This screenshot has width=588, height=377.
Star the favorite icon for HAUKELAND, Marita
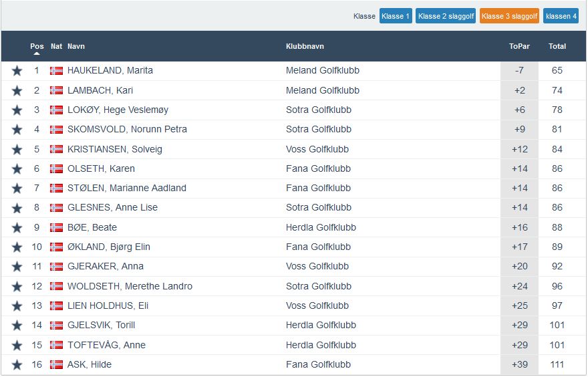[17, 71]
